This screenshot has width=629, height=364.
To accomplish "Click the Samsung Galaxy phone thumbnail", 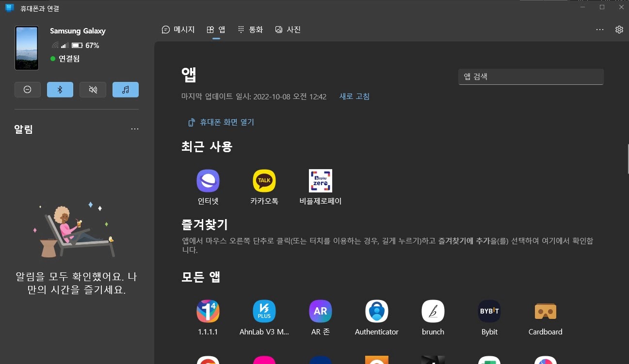I will click(x=27, y=48).
